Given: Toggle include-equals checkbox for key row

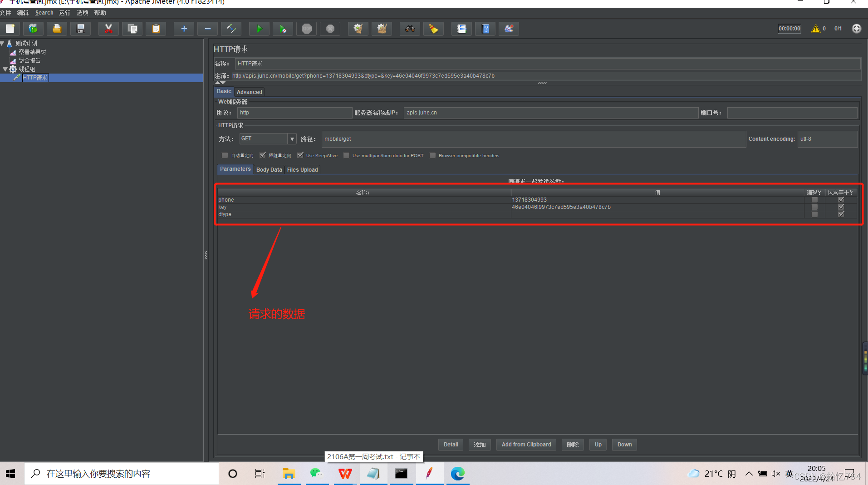Looking at the screenshot, I should tap(841, 207).
